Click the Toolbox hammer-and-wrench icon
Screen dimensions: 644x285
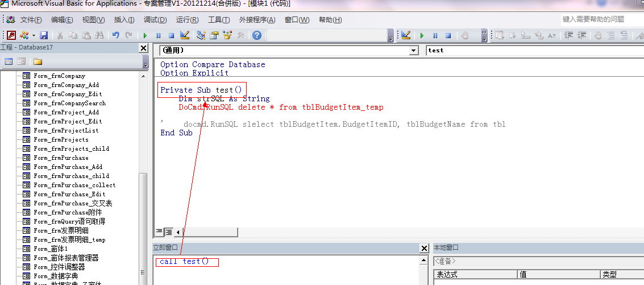click(240, 35)
